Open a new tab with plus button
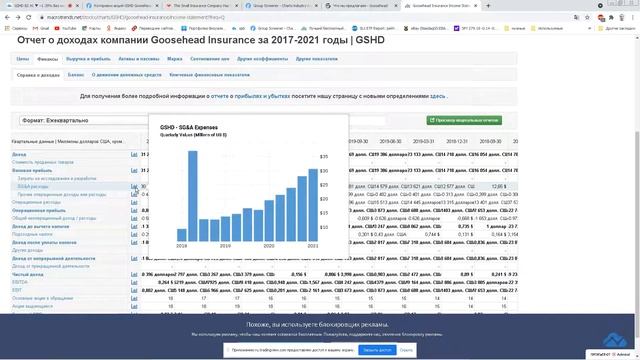 coord(488,6)
